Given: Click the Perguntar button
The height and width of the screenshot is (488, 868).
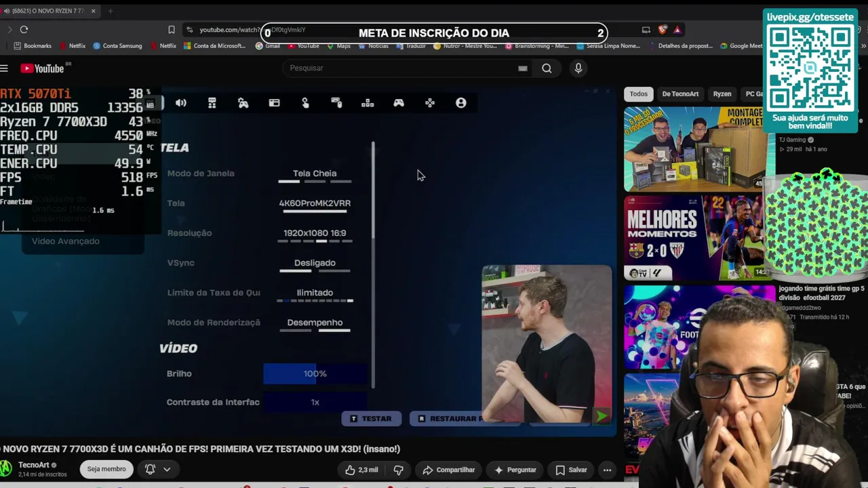Looking at the screenshot, I should pos(515,470).
